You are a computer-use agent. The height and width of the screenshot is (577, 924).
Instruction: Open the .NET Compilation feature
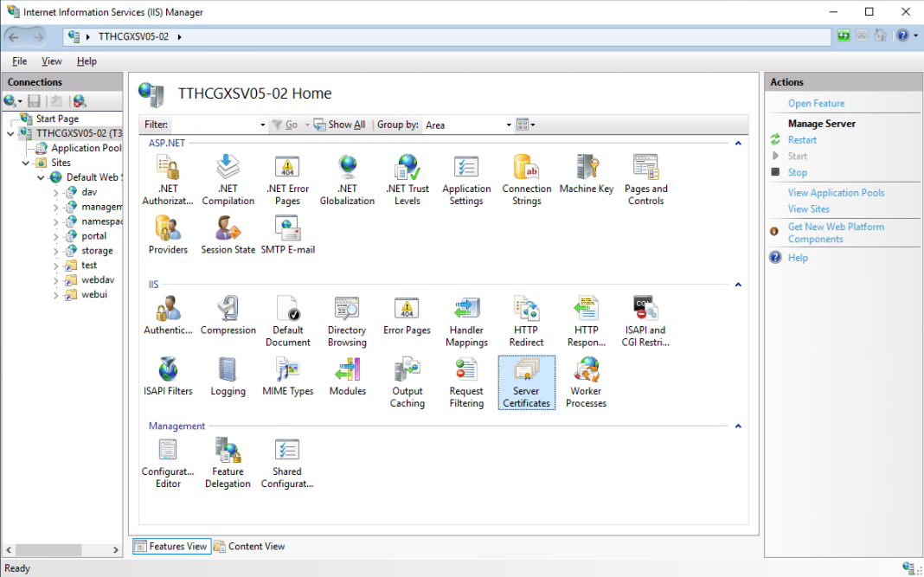coord(228,179)
